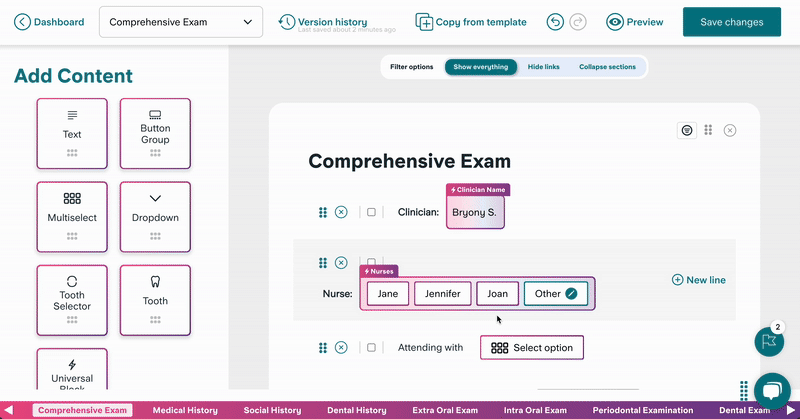
Task: Click the Attending with label
Action: click(x=430, y=348)
